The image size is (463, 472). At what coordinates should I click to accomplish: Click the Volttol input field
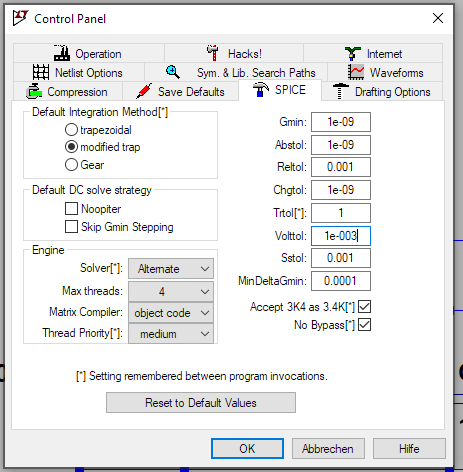click(341, 236)
